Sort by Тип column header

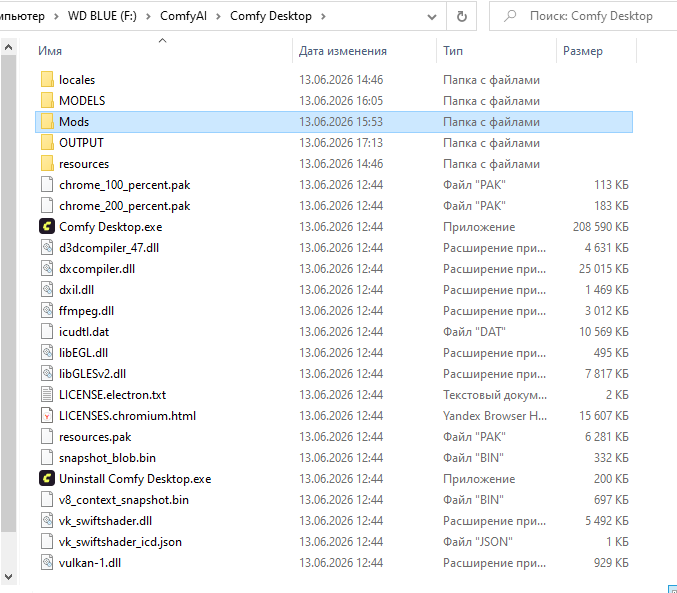point(496,51)
